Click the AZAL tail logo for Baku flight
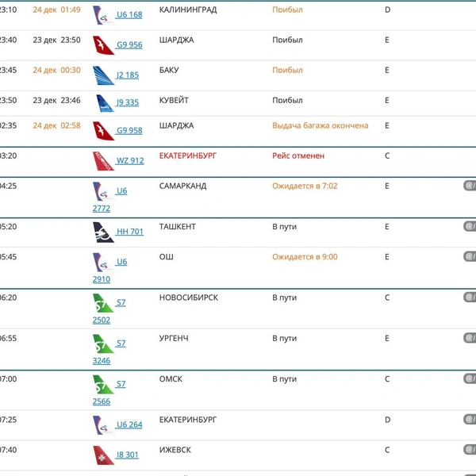This screenshot has width=476, height=476. tap(103, 75)
